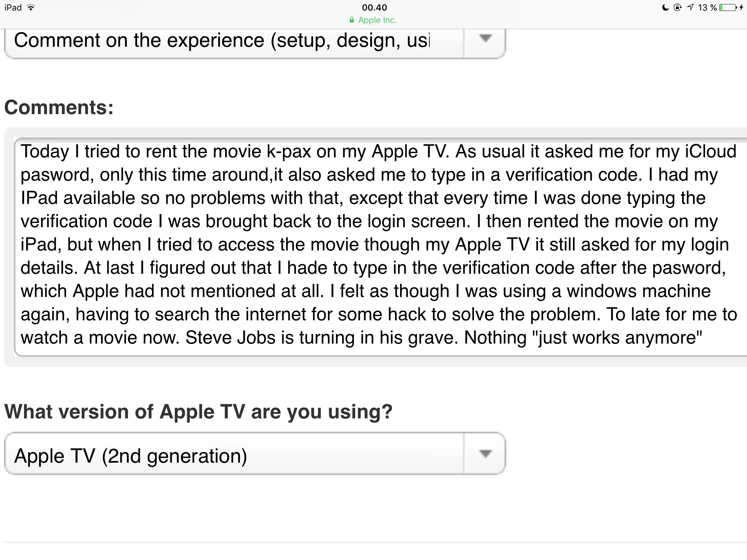This screenshot has width=747, height=560.
Task: Click the "What version of Apple TV" label
Action: (x=198, y=412)
